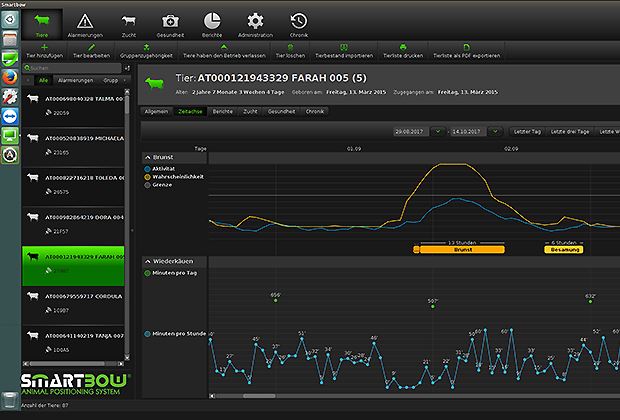Click the timeline horizontal scrollbar thumb
This screenshot has width=620, height=420.
point(259,396)
